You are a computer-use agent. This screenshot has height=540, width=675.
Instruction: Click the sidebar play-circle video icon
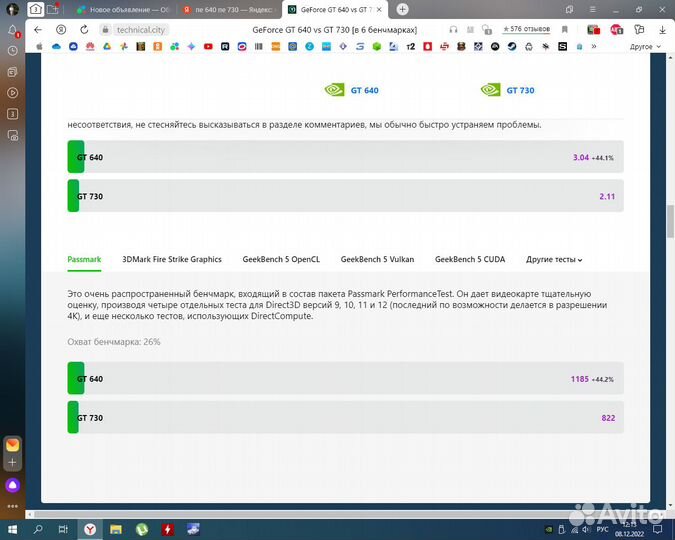click(12, 93)
